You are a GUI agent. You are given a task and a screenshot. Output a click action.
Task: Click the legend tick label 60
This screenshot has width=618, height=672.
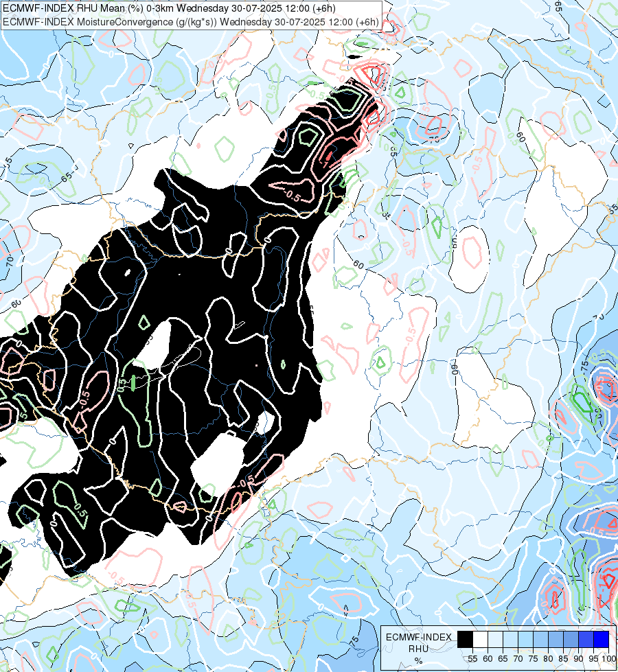pos(488,659)
